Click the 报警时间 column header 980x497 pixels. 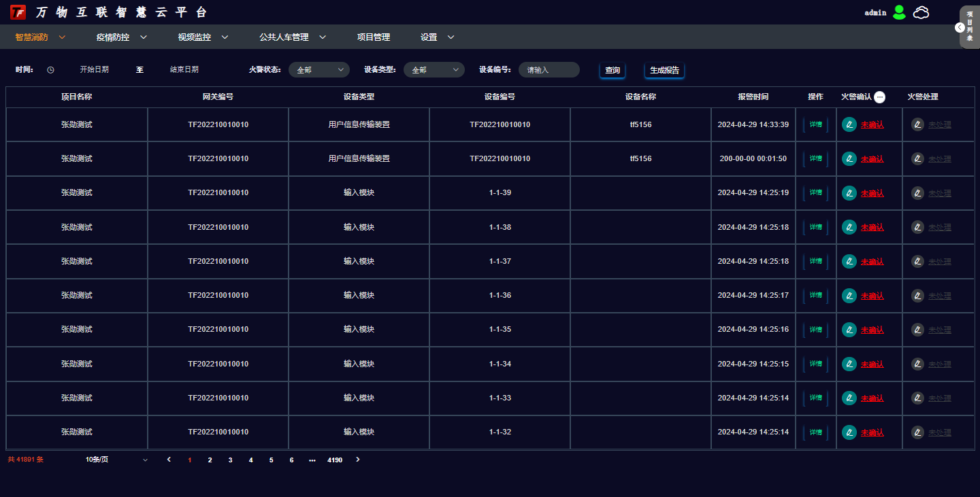pyautogui.click(x=753, y=97)
